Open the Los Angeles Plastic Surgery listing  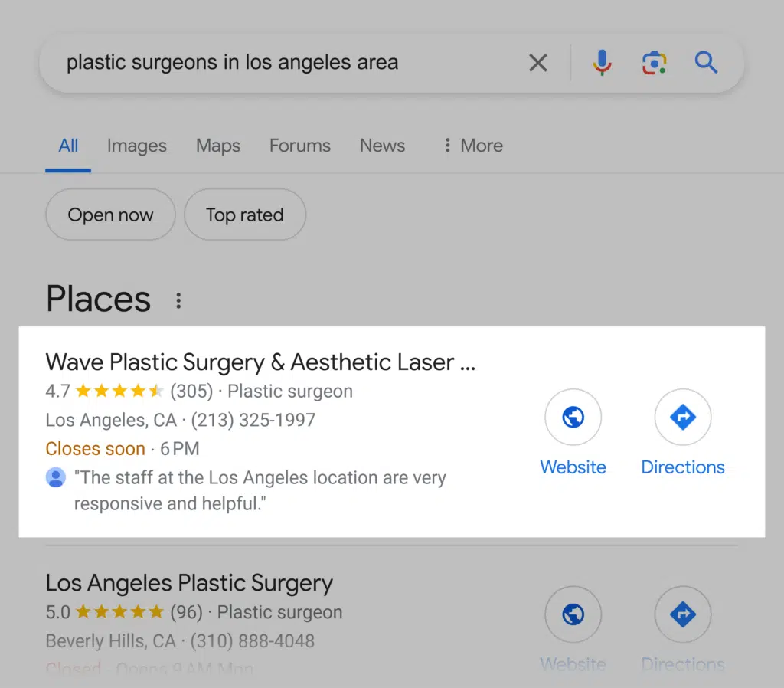coord(189,583)
